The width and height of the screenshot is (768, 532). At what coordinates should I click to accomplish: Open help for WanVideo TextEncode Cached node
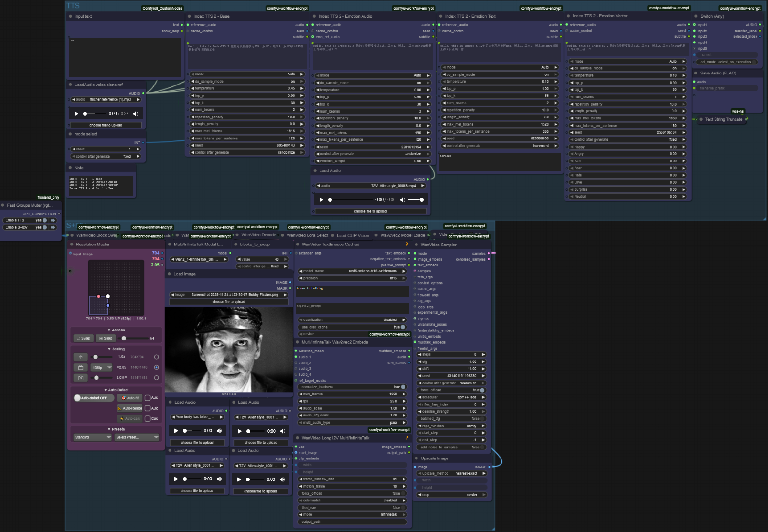pyautogui.click(x=407, y=244)
